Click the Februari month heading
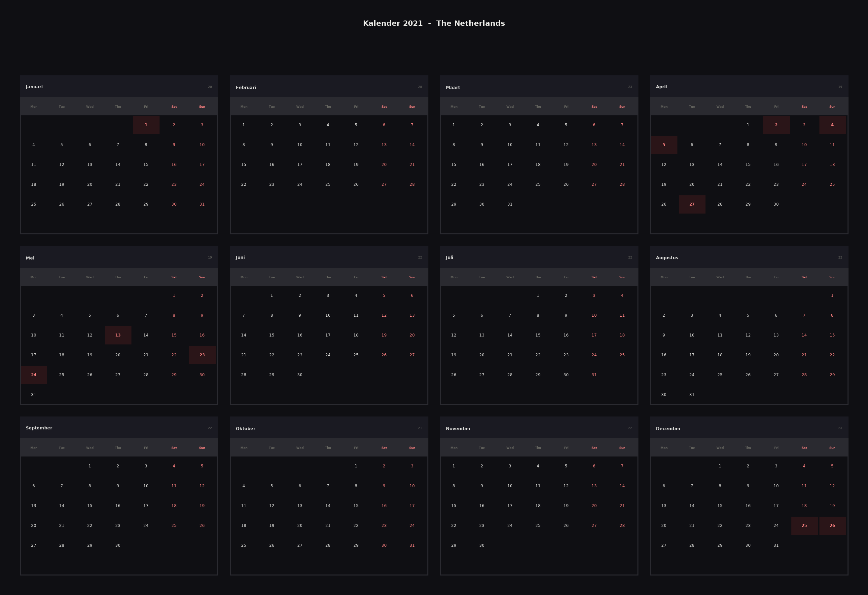Viewport: 868px width, 595px height. [x=246, y=88]
